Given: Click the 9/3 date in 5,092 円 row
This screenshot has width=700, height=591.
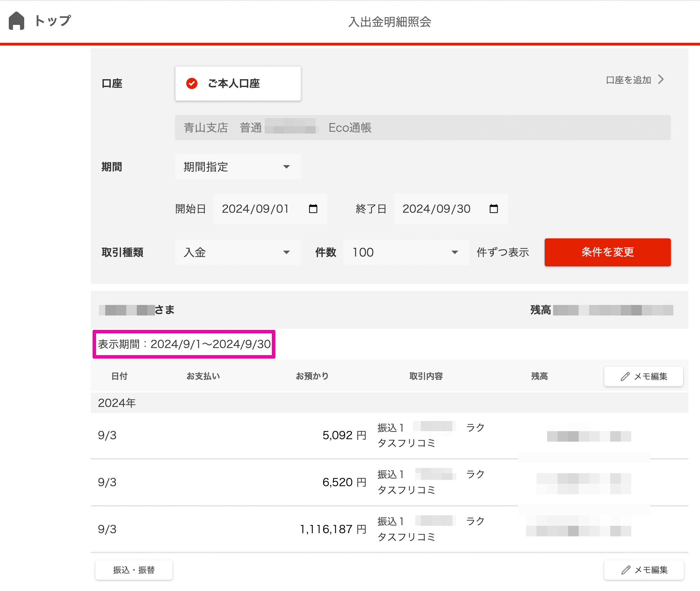Looking at the screenshot, I should click(107, 435).
